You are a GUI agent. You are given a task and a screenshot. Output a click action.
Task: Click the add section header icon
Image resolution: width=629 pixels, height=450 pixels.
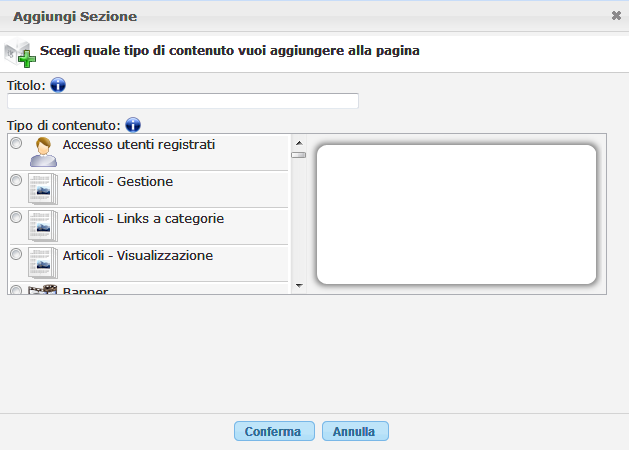[19, 53]
